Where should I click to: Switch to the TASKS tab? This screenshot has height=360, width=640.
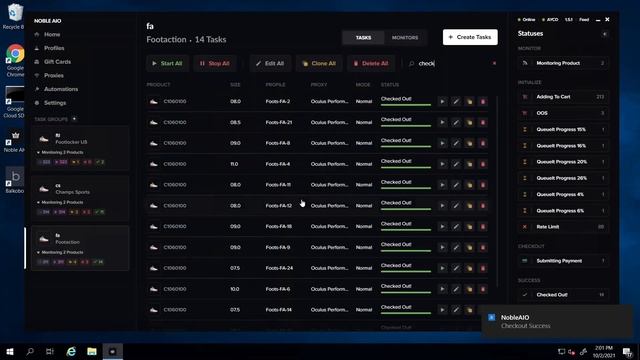pyautogui.click(x=363, y=38)
